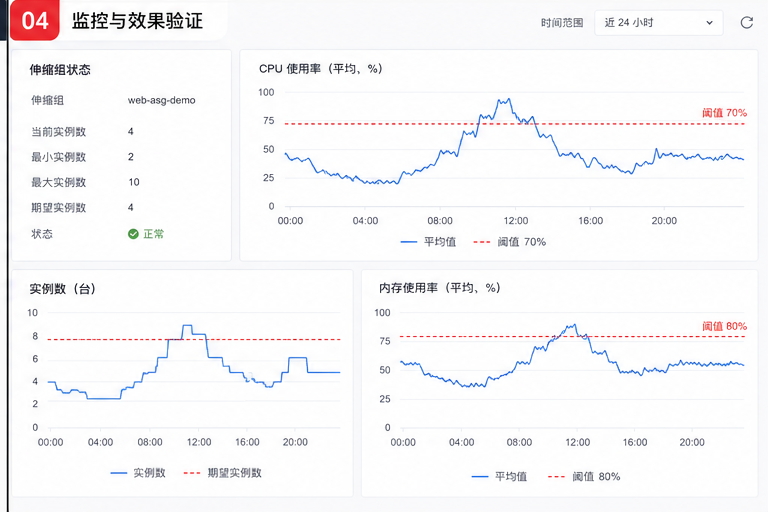Click the 当前实例数 label
Image resolution: width=768 pixels, height=512 pixels.
pyautogui.click(x=59, y=132)
